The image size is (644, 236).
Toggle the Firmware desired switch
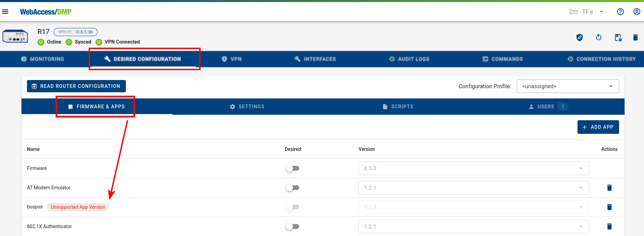point(293,168)
